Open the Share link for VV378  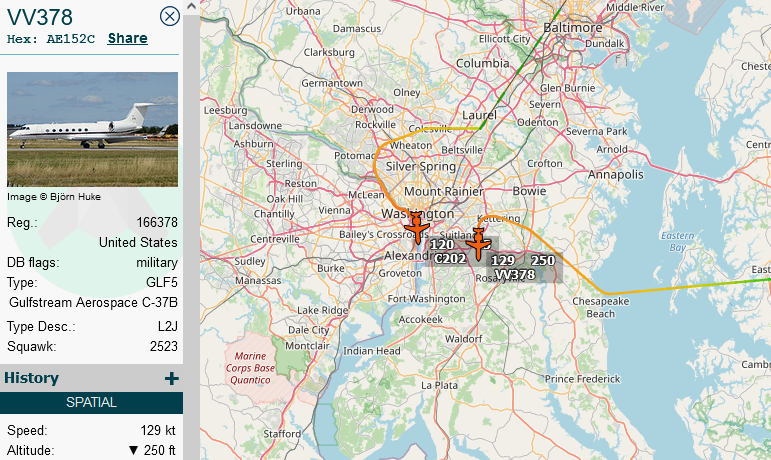tap(127, 38)
